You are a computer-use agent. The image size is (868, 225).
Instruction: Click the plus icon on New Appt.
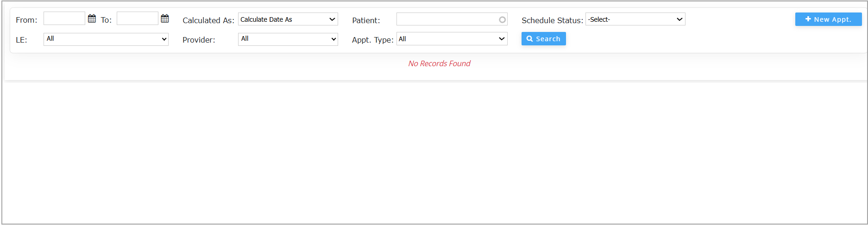click(808, 19)
